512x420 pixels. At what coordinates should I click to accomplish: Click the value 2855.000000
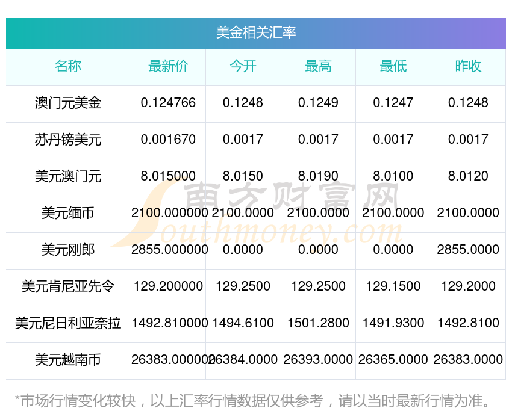[x=169, y=250]
